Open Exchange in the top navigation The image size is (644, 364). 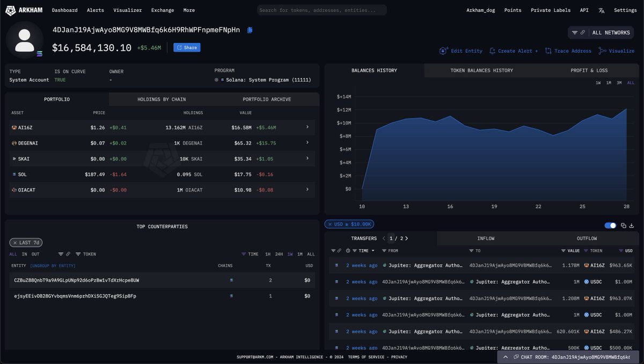[163, 10]
